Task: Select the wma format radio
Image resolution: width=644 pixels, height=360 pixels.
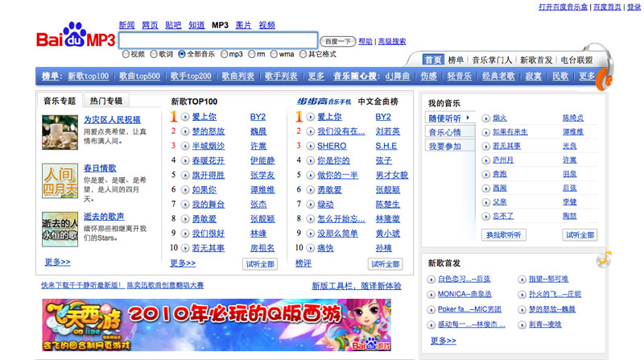Action: pyautogui.click(x=274, y=54)
